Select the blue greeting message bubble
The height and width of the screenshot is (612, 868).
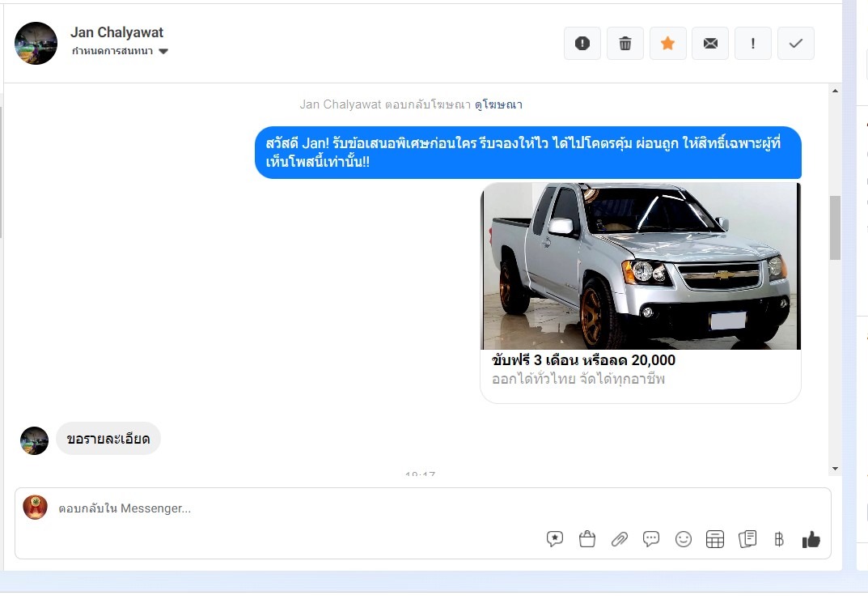point(528,152)
